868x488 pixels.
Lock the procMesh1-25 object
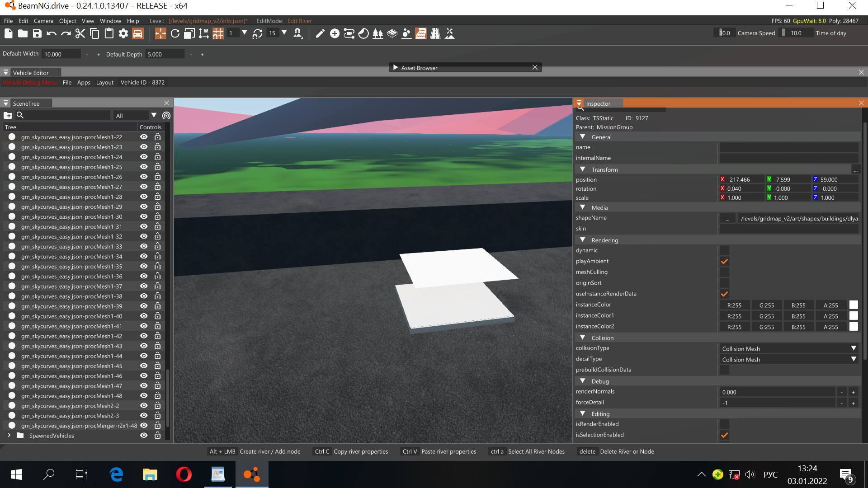(x=157, y=167)
